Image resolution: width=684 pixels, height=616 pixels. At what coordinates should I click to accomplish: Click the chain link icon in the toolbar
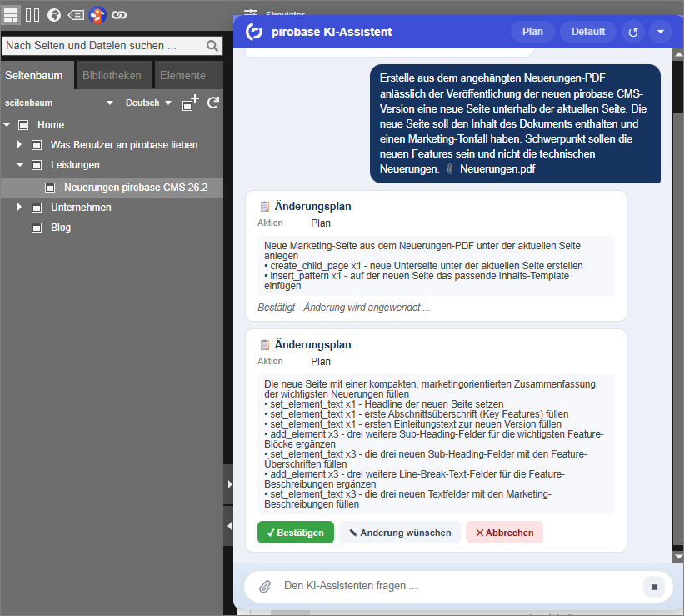pos(119,15)
